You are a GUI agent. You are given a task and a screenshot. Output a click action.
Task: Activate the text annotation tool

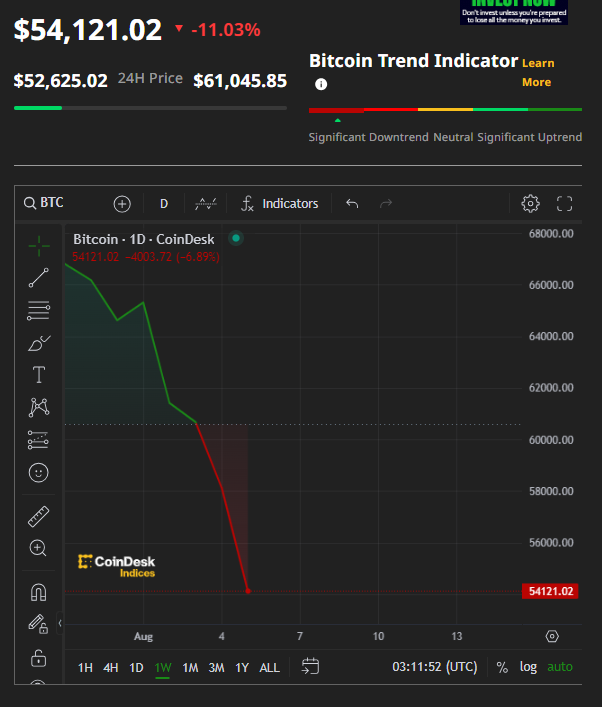39,375
